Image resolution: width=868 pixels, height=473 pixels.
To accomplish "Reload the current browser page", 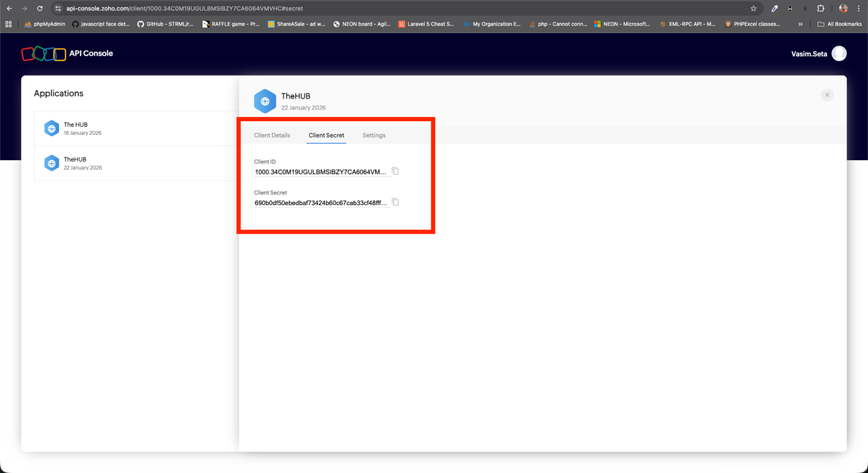I will click(40, 9).
